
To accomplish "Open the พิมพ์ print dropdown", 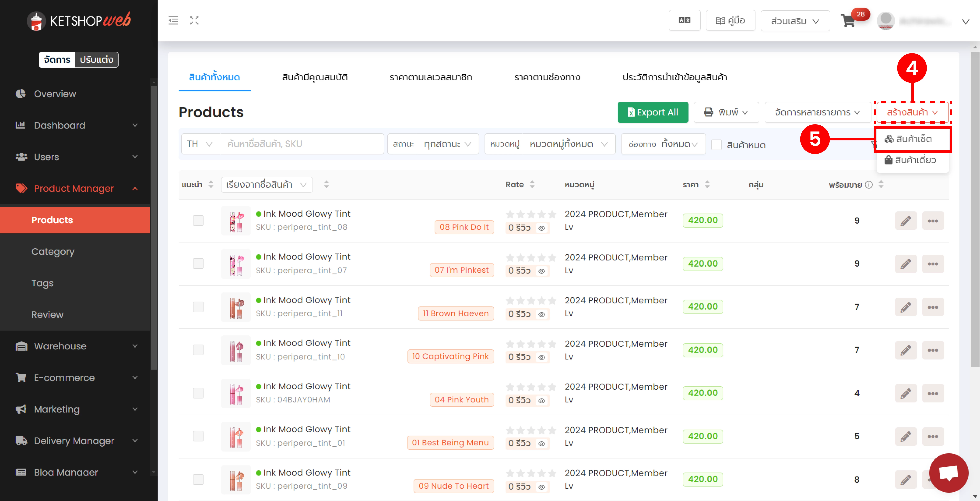I will click(x=726, y=112).
